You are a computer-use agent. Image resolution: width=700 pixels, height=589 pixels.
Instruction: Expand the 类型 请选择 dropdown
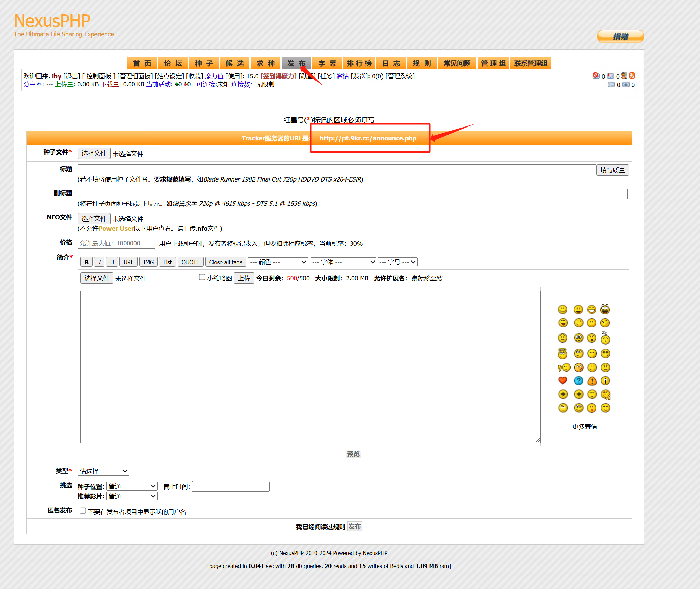103,471
